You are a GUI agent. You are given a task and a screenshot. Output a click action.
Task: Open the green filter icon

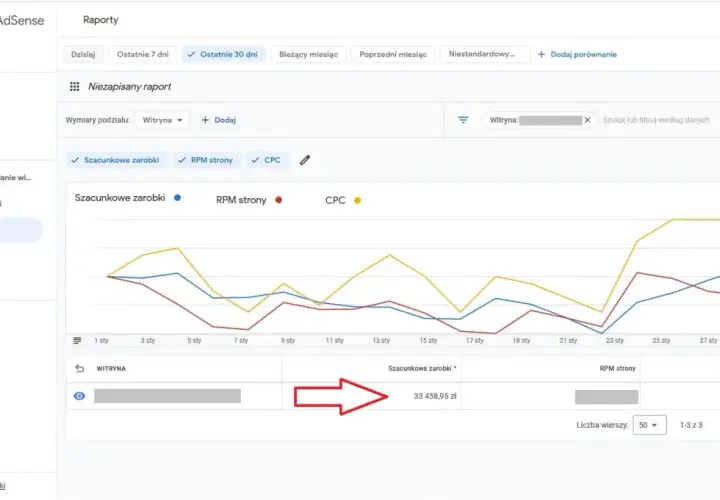click(463, 120)
